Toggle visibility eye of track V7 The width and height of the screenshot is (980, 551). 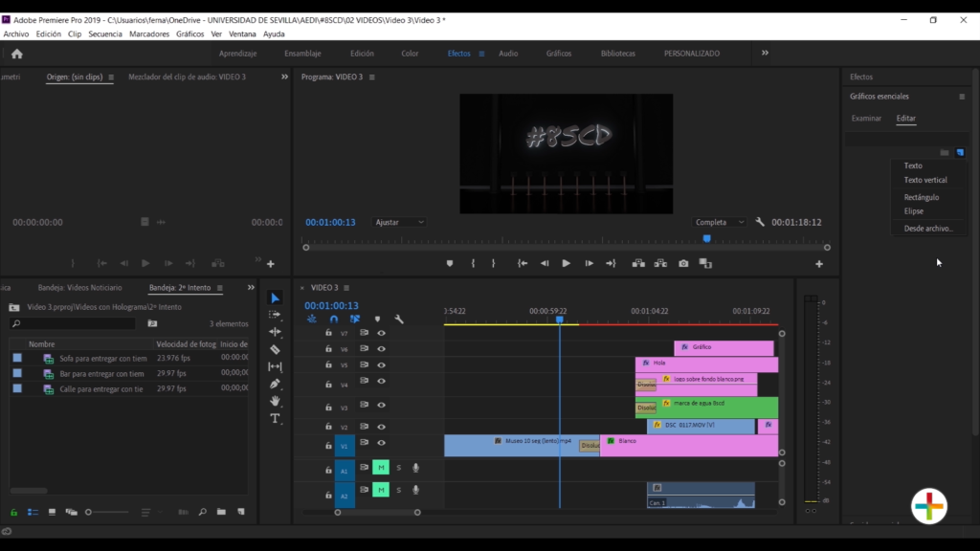point(381,333)
